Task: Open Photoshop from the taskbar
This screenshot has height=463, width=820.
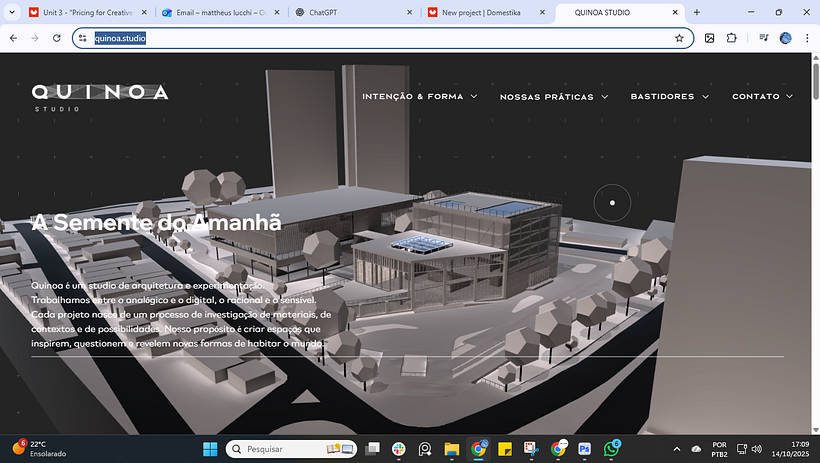Action: pos(584,449)
